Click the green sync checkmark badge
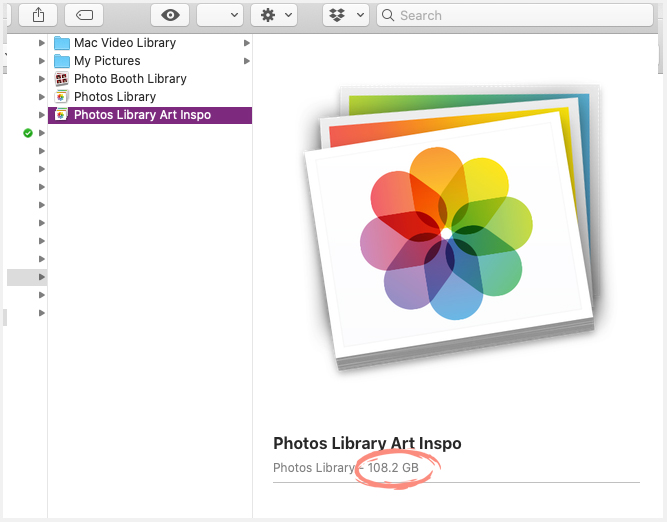 click(28, 133)
